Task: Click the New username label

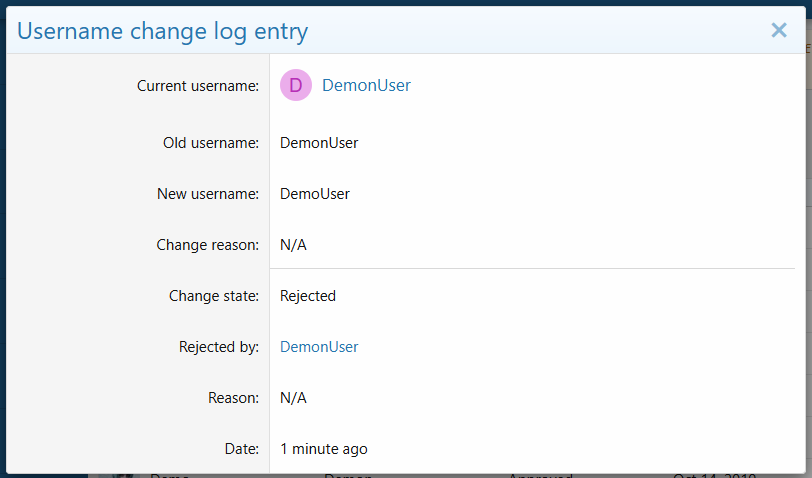Action: pos(208,194)
